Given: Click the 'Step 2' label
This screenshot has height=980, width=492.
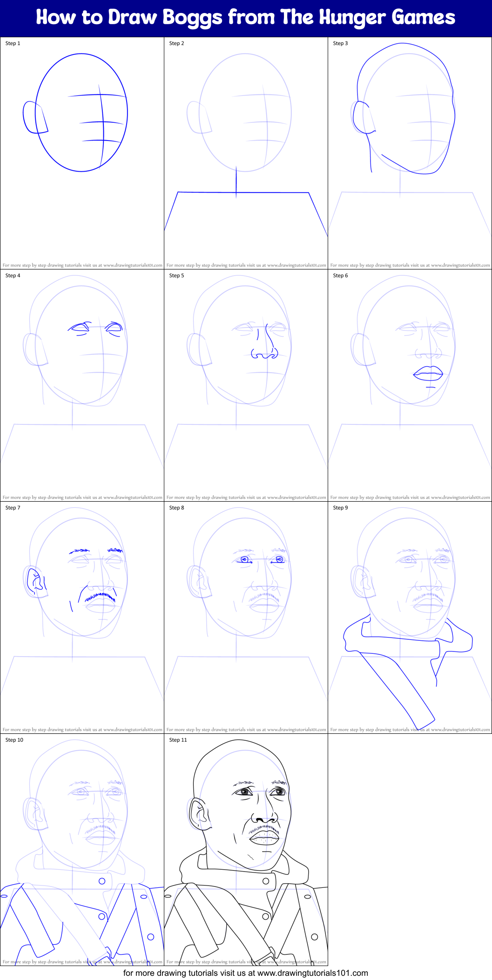Looking at the screenshot, I should coord(177,43).
